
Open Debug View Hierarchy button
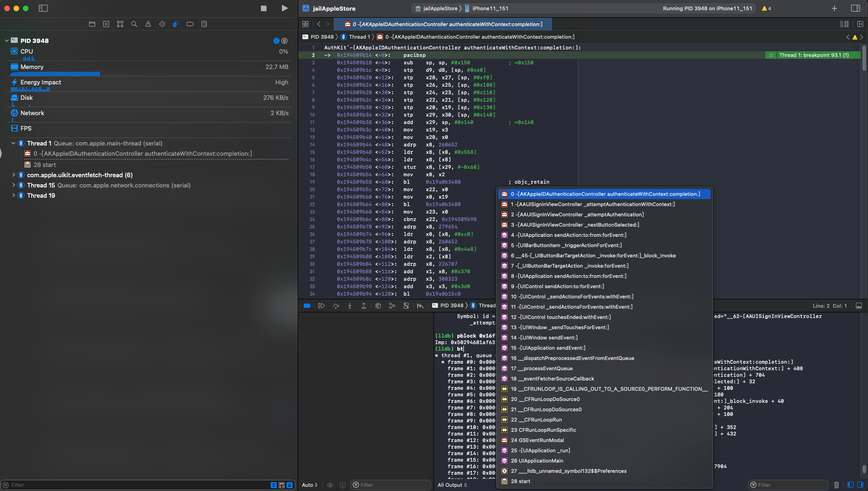pos(378,306)
